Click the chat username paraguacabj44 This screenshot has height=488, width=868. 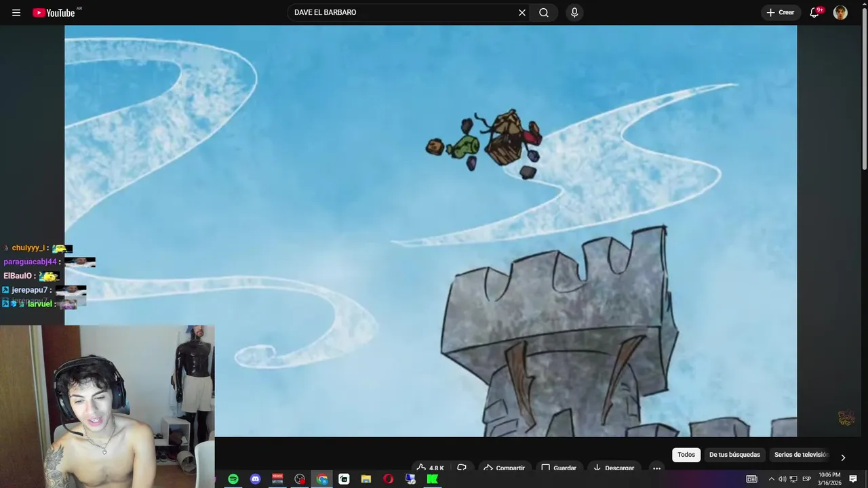point(30,262)
